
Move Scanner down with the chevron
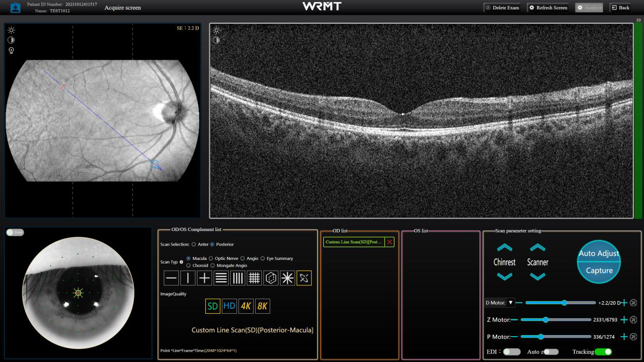(x=537, y=276)
